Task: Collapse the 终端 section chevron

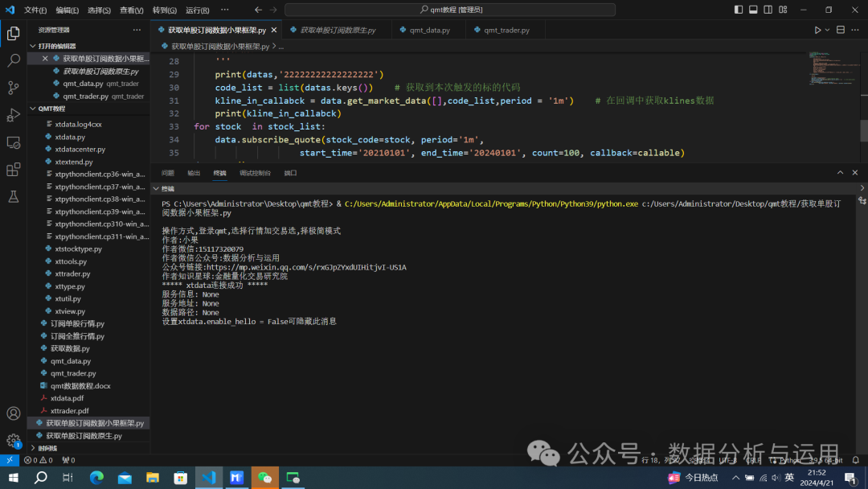Action: [x=156, y=189]
